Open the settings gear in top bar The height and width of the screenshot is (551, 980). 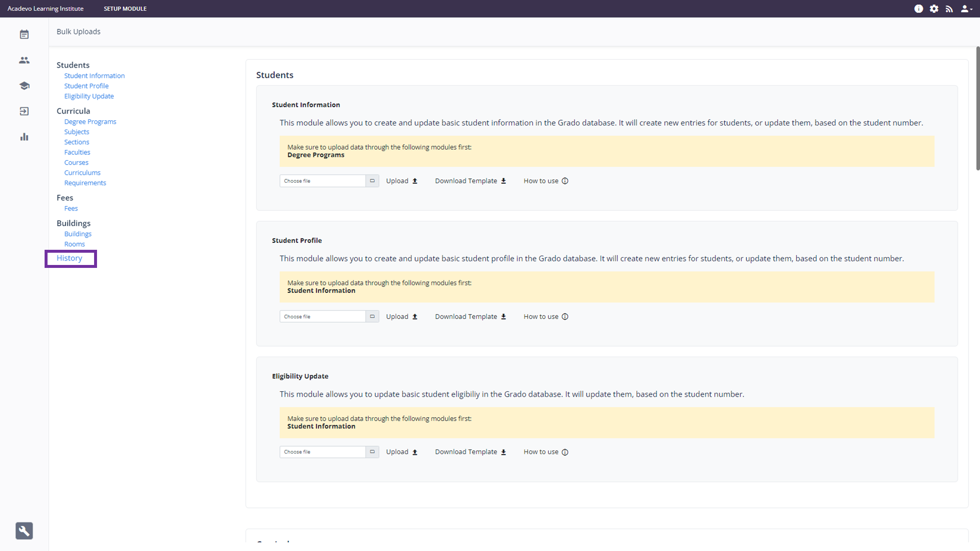(x=934, y=9)
